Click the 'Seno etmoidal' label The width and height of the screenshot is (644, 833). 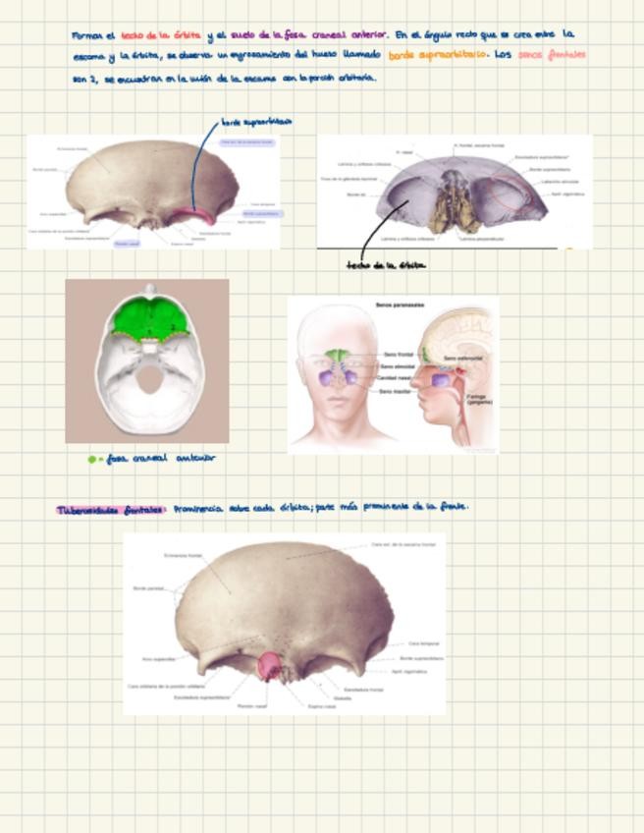coord(398,366)
